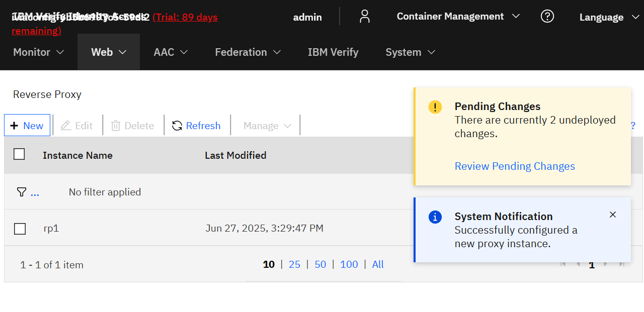Sort by Last Modified column header

235,156
